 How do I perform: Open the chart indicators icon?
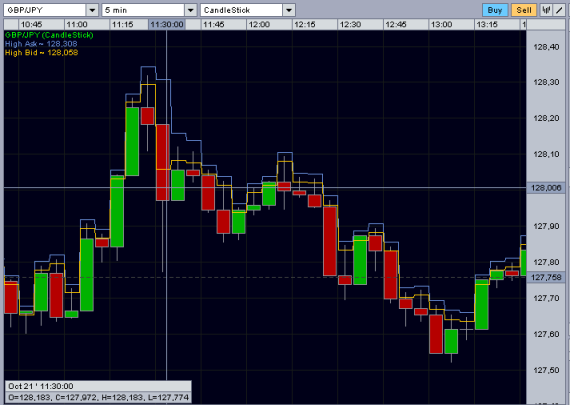(x=546, y=10)
